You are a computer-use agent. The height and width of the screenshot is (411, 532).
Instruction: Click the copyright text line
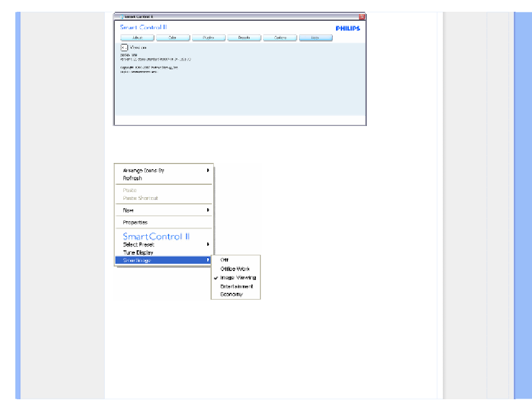149,68
